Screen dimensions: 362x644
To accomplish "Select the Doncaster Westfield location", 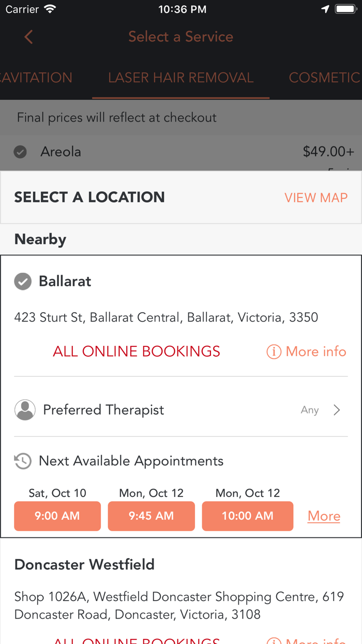I will coord(85,564).
